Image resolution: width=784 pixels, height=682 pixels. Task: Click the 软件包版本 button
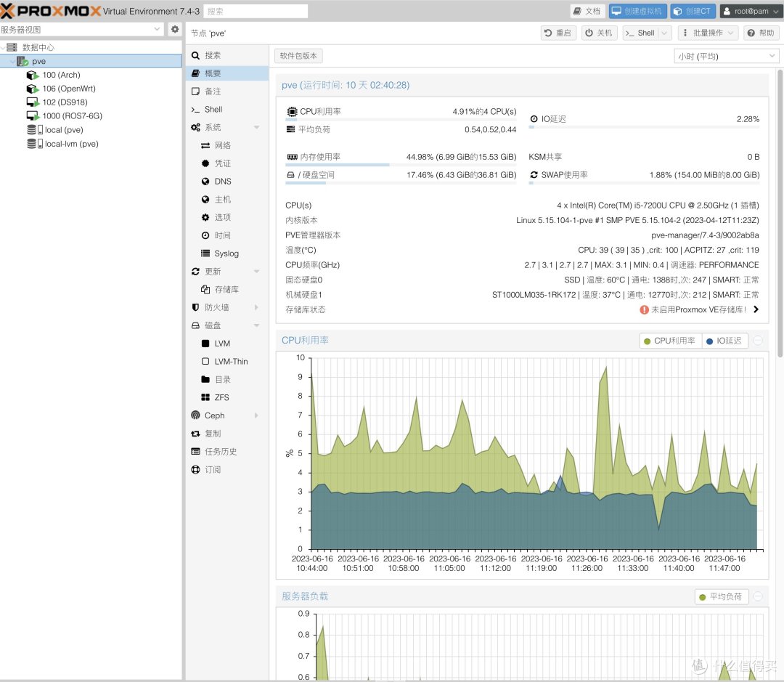tap(298, 56)
